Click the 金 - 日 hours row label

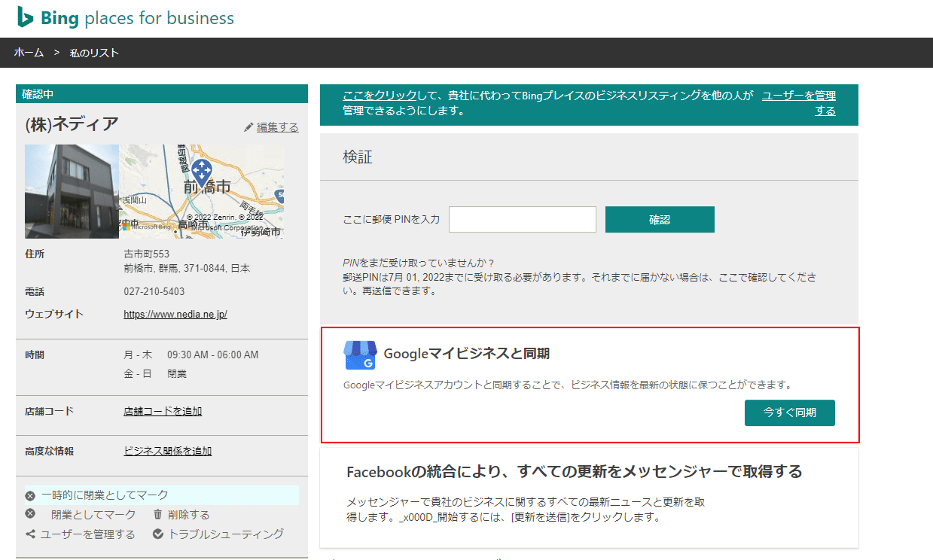[x=138, y=374]
